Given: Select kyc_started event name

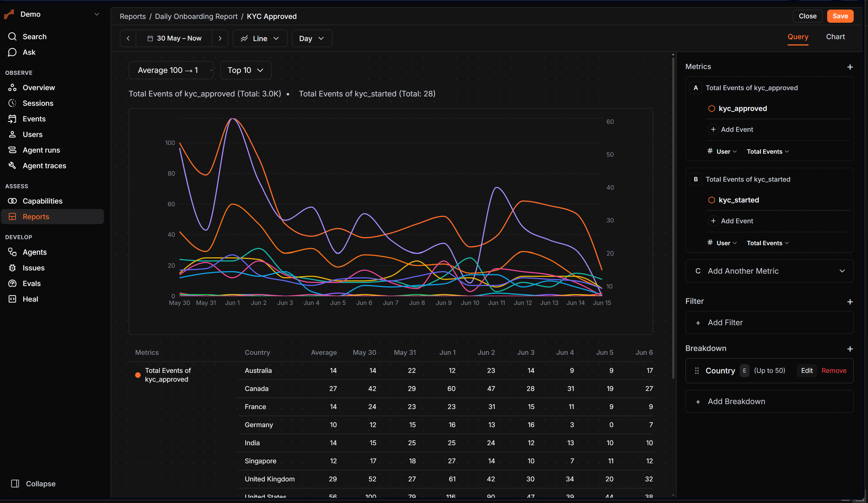Looking at the screenshot, I should pos(739,200).
